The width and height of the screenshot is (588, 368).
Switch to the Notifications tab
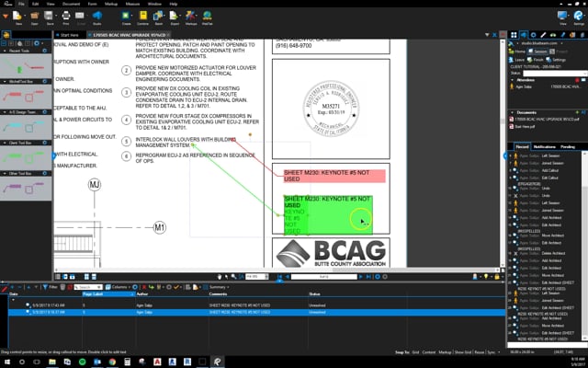click(x=544, y=147)
